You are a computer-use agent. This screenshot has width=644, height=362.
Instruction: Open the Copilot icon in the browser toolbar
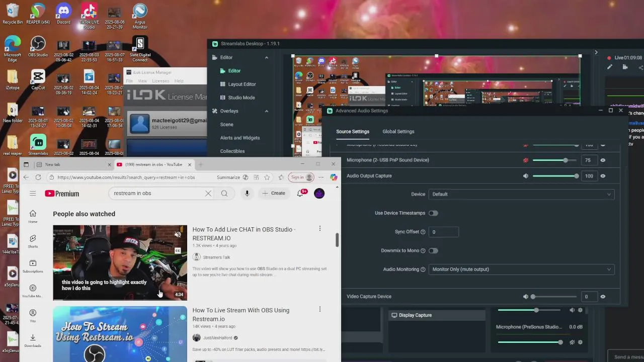pyautogui.click(x=333, y=177)
